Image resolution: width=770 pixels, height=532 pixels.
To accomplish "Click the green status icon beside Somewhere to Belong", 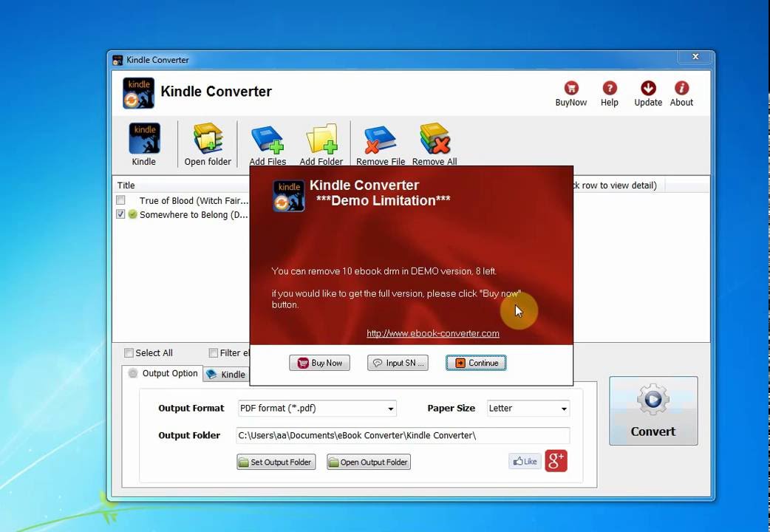I will point(132,214).
